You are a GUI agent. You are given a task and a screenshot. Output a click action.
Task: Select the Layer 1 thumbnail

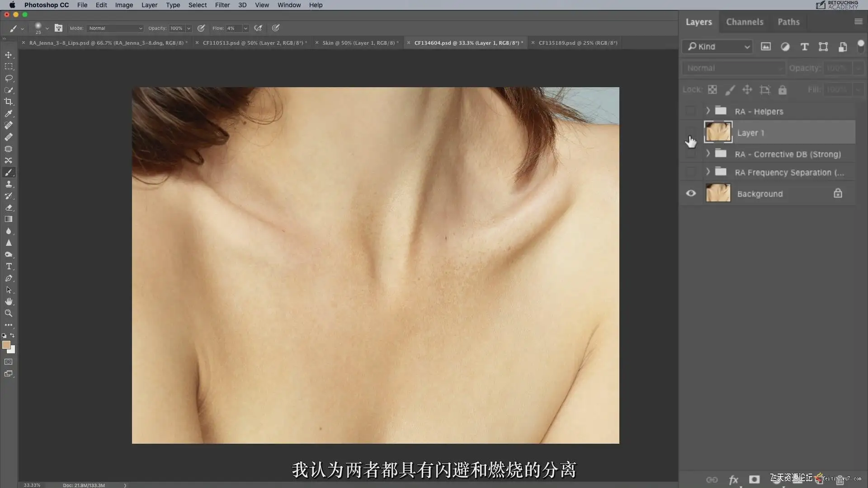click(x=718, y=132)
